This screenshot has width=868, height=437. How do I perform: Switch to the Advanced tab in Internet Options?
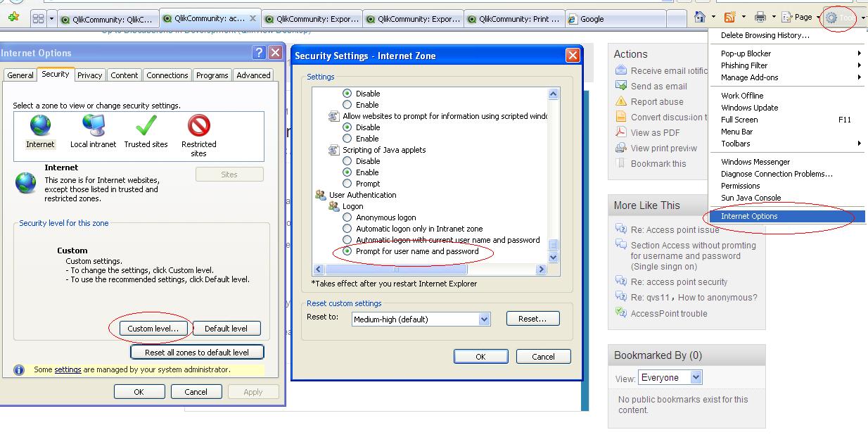coord(253,75)
